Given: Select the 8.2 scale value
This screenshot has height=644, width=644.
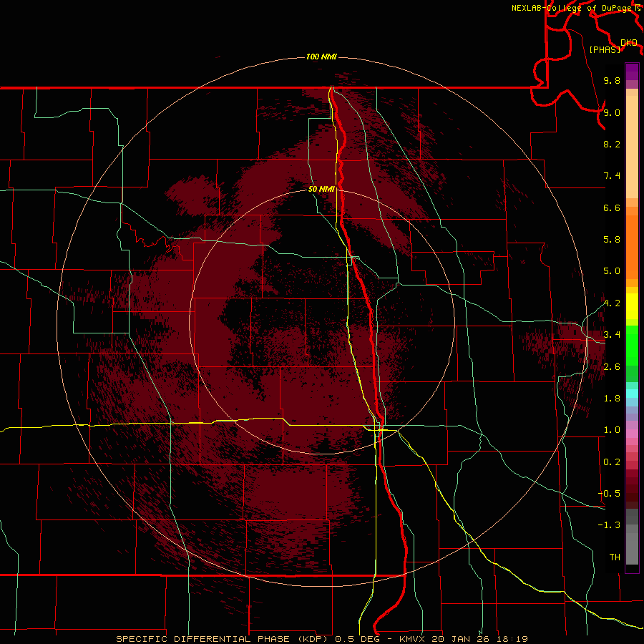Looking at the screenshot, I should [x=612, y=144].
